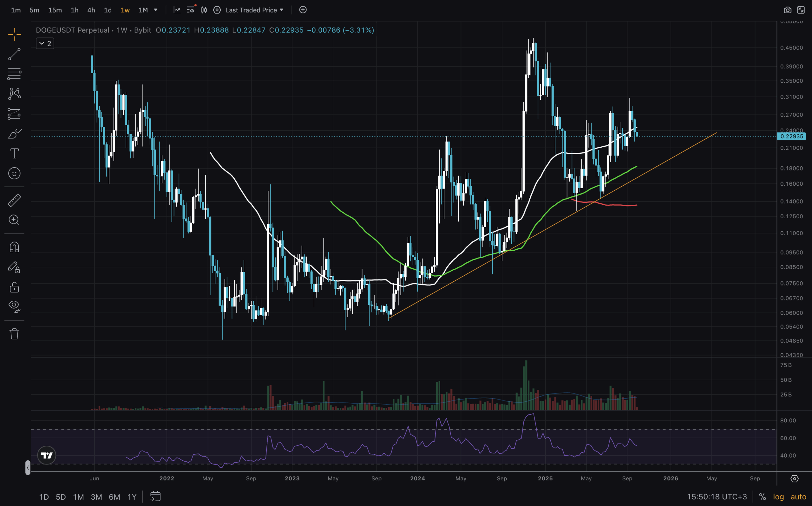Select the measure ruler tool
This screenshot has width=812, height=506.
pyautogui.click(x=14, y=200)
